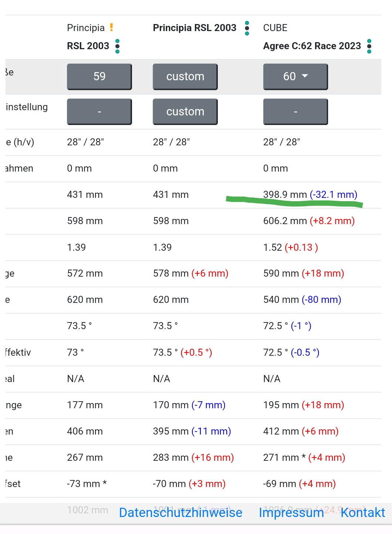Click the green-underlined 398.9 mm value

[285, 195]
